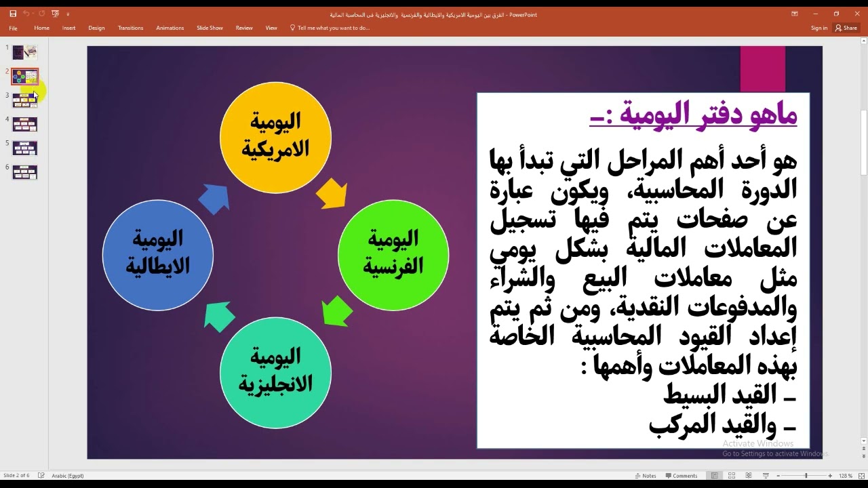Go to the Animations tab
The image size is (868, 488).
(x=170, y=28)
